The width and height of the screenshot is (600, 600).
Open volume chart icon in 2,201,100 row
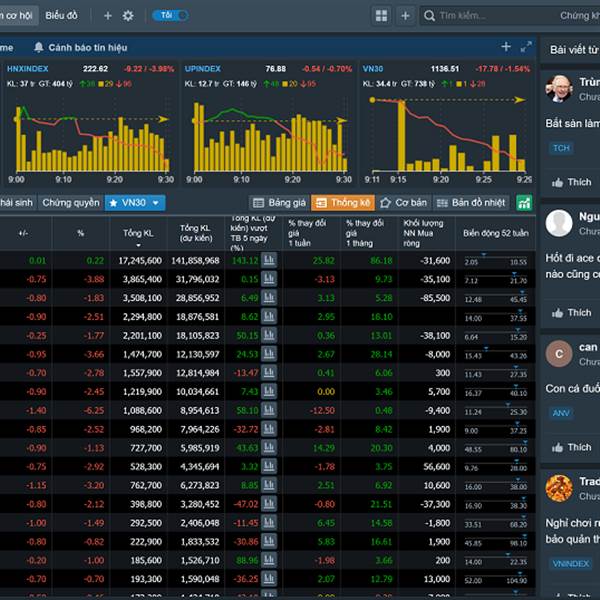point(269,335)
